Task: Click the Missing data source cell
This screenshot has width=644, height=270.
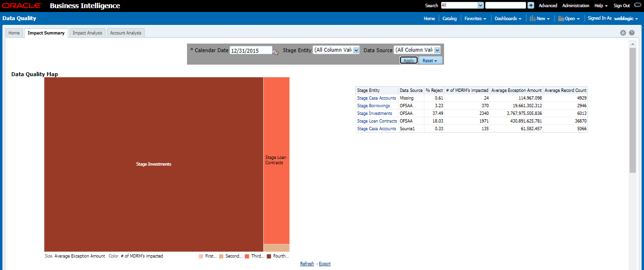Action: tap(411, 98)
